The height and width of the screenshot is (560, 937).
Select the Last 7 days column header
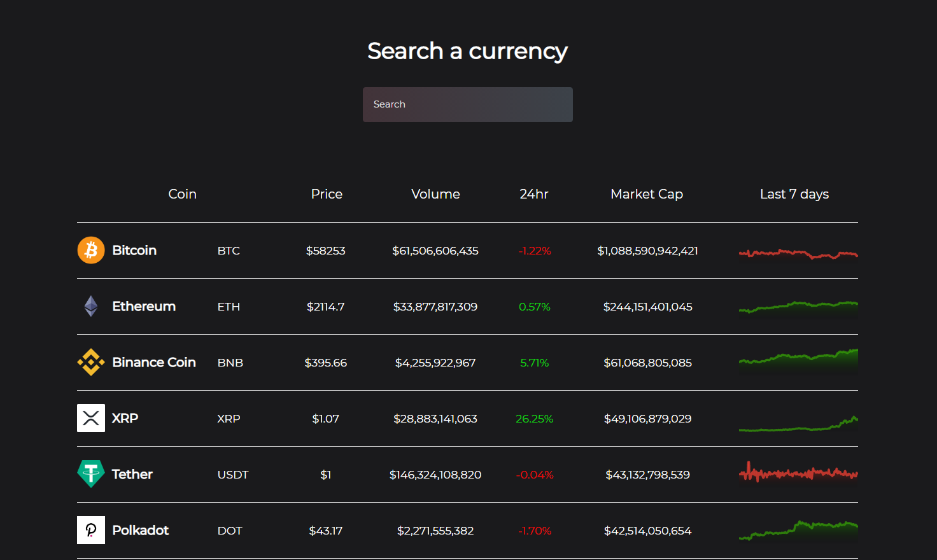click(x=794, y=194)
